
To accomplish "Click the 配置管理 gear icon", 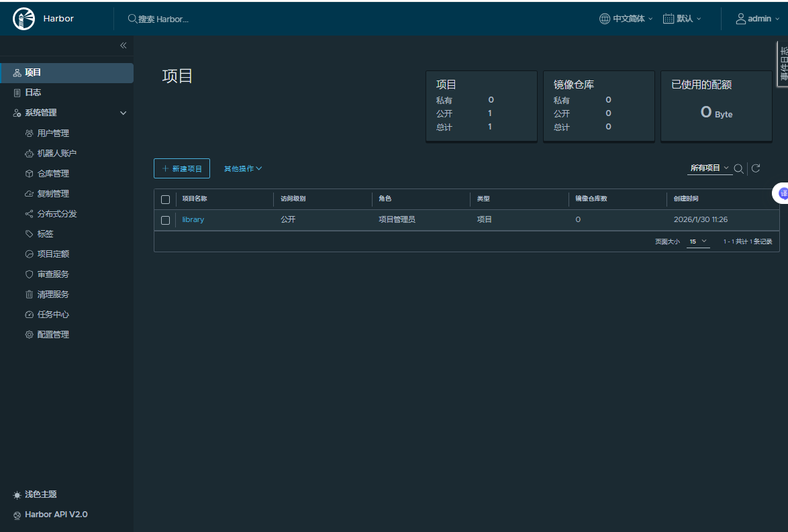I will (x=29, y=335).
